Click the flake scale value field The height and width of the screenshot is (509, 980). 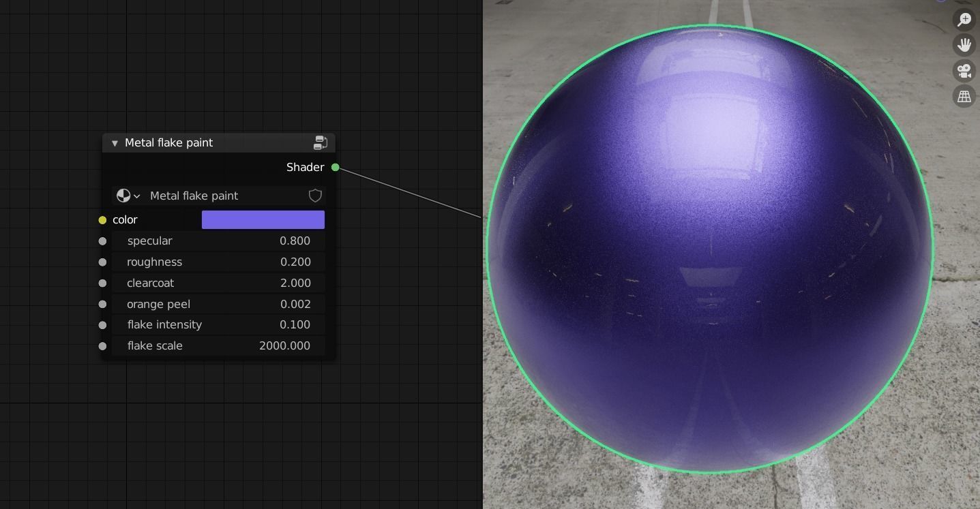(x=218, y=345)
